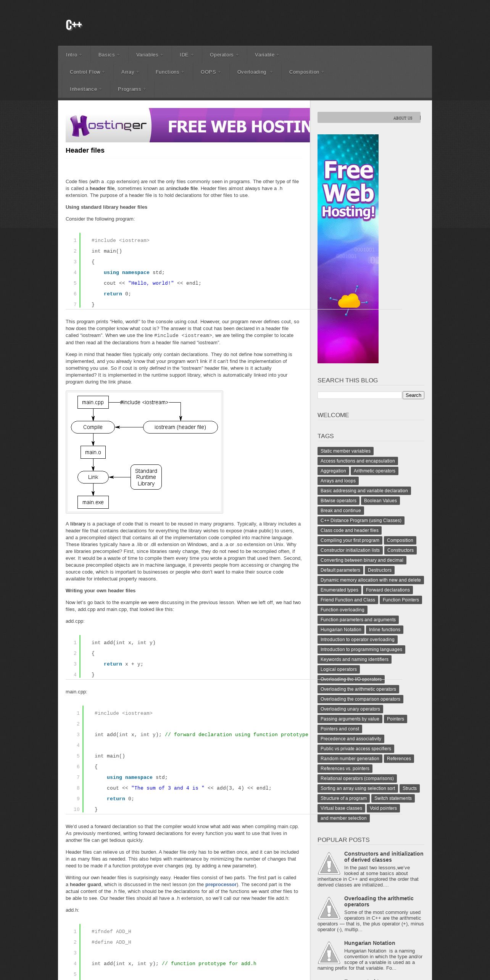Select the Switch statements tag
The width and height of the screenshot is (490, 980).
pyautogui.click(x=393, y=798)
